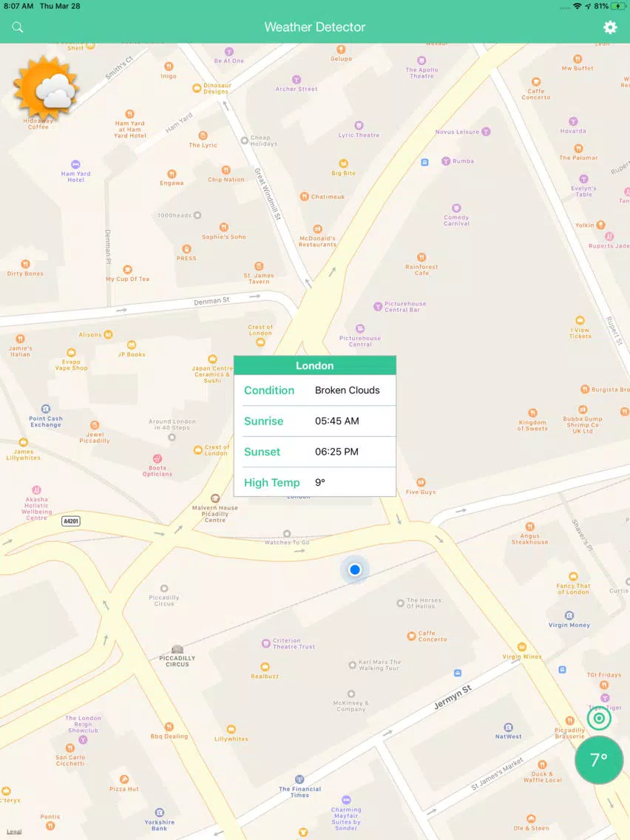630x840 pixels.
Task: Select the Kingdom of Sweets pin
Action: [x=532, y=413]
